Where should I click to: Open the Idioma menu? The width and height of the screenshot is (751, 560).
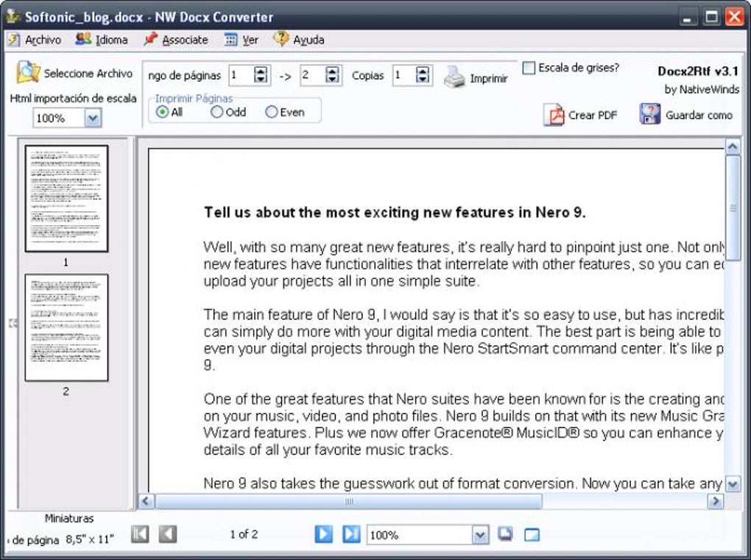pyautogui.click(x=102, y=40)
